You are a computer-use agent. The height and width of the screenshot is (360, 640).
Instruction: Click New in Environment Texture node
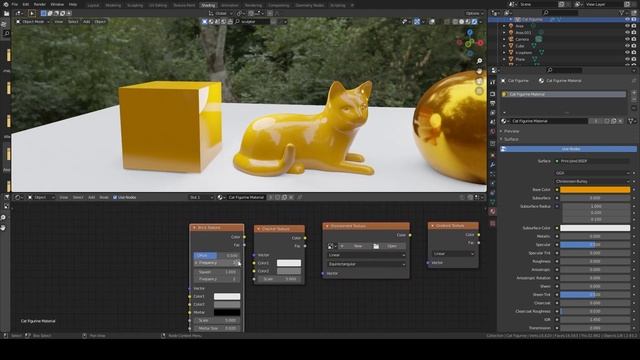(355, 246)
